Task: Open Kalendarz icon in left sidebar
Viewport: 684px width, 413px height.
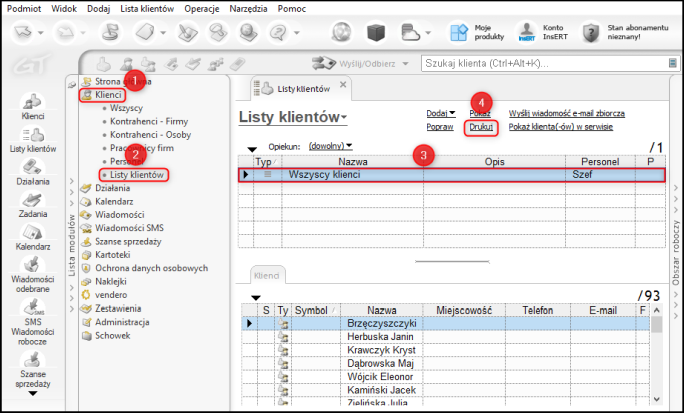Action: pyautogui.click(x=32, y=237)
